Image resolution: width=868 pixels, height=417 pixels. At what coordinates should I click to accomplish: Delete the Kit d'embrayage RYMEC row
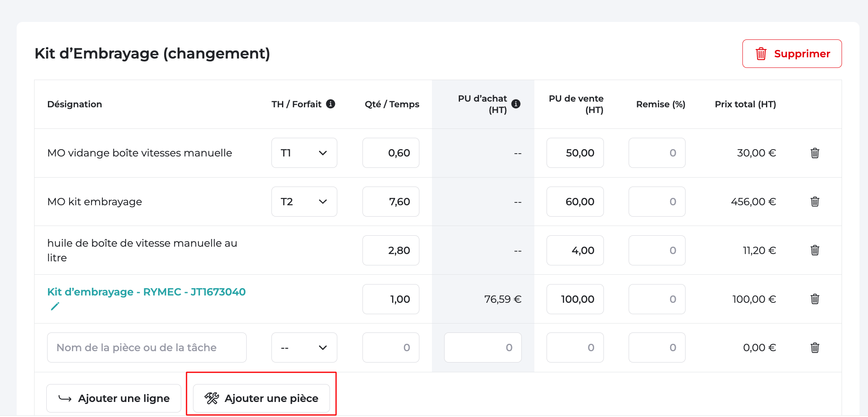tap(814, 299)
